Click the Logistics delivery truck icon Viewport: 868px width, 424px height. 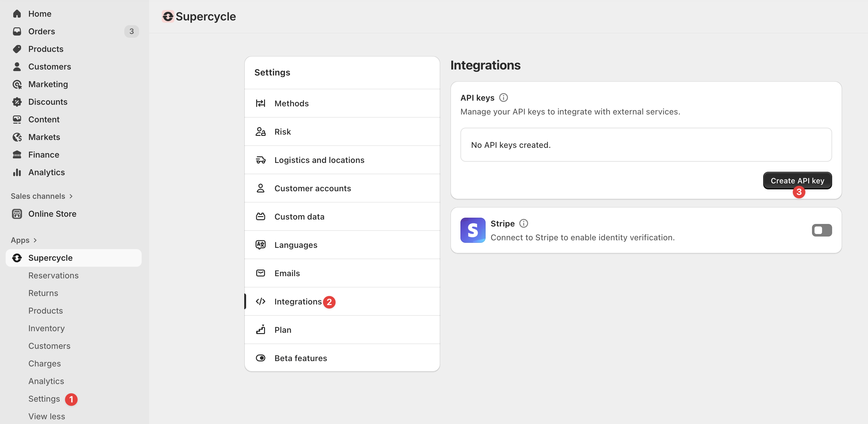coord(260,160)
